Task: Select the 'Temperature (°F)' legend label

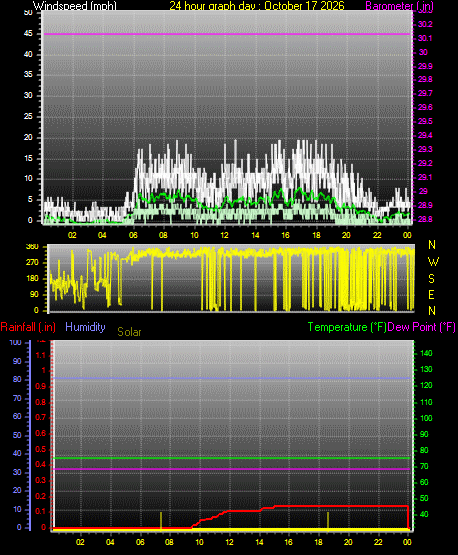Action: pyautogui.click(x=347, y=327)
